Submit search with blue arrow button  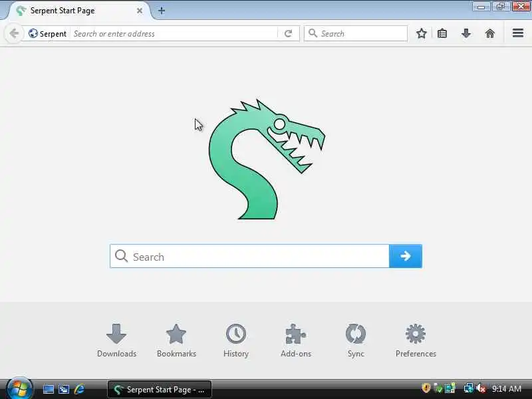click(x=406, y=256)
